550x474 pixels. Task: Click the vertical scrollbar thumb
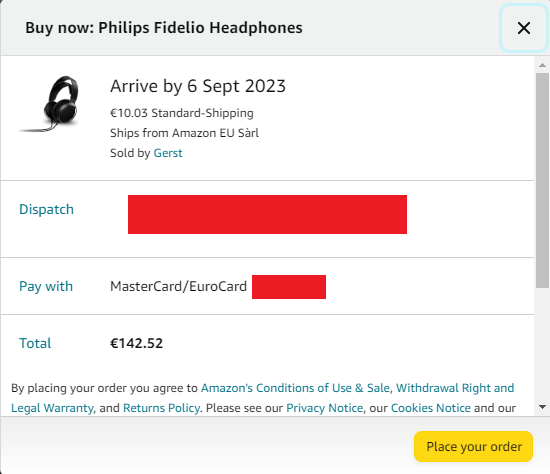542,181
